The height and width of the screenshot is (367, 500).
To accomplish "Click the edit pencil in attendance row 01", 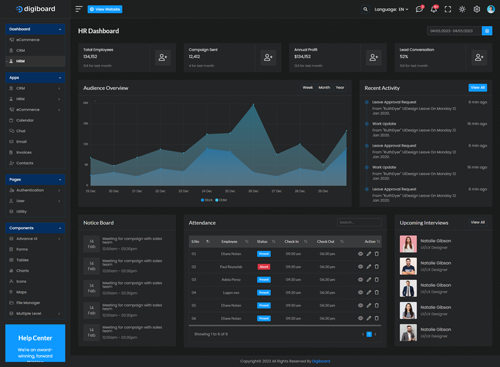I will click(369, 254).
